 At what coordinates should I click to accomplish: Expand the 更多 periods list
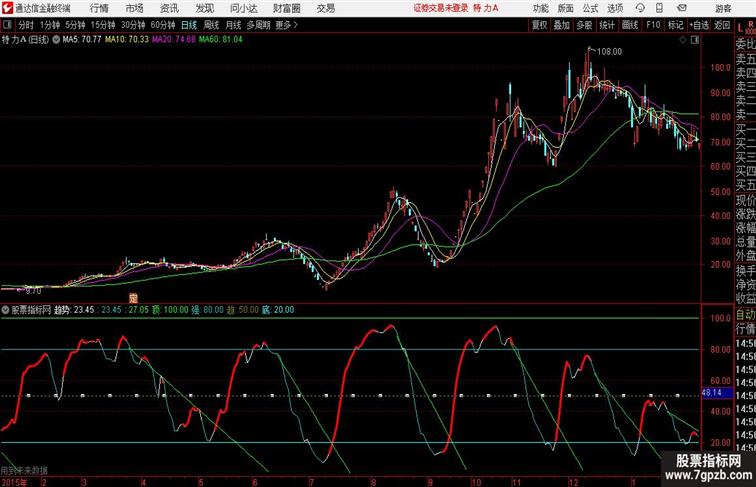pos(286,25)
